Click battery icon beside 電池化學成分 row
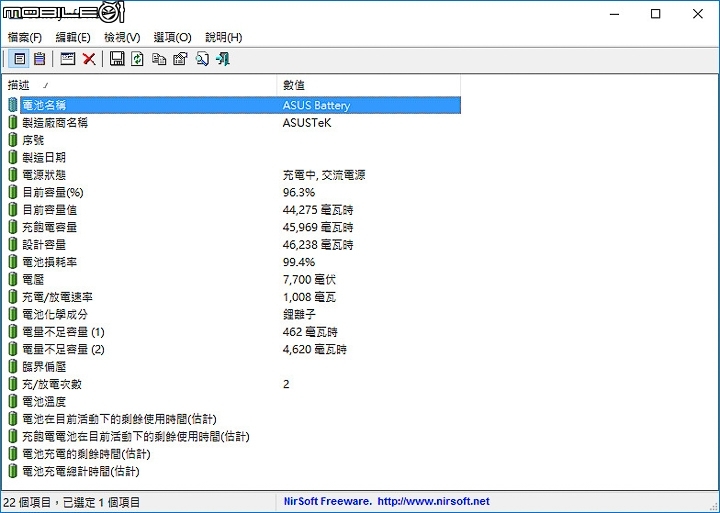Image resolution: width=720 pixels, height=513 pixels. tap(13, 314)
